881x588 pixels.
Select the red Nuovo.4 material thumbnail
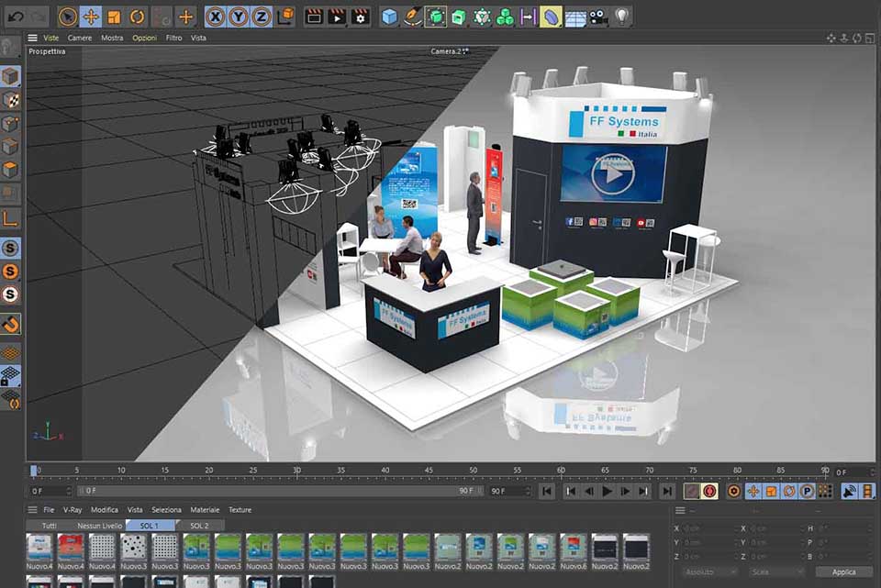pyautogui.click(x=71, y=551)
